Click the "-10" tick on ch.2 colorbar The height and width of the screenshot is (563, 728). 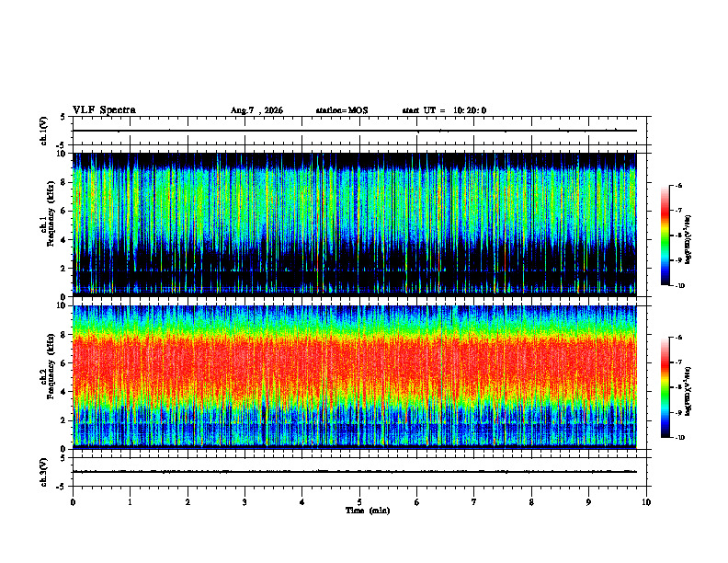point(680,438)
